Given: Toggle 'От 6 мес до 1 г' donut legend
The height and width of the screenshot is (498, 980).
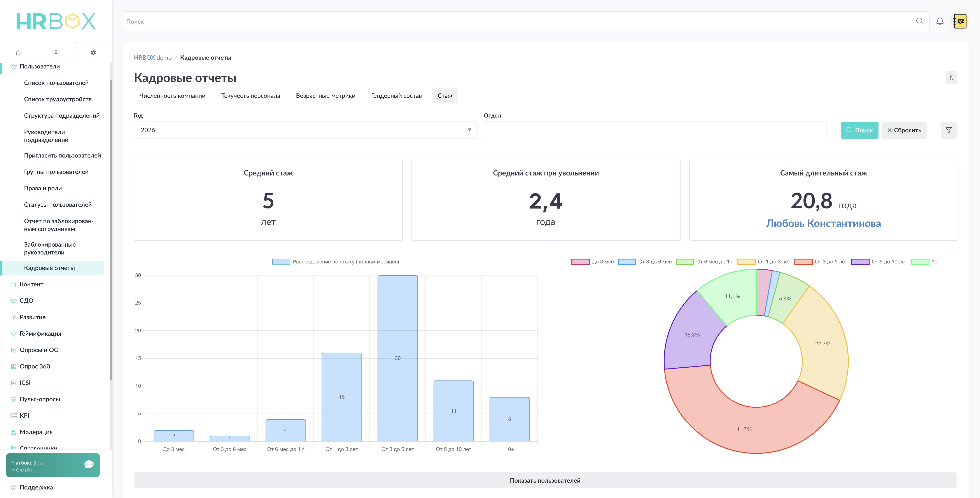Looking at the screenshot, I should point(705,262).
